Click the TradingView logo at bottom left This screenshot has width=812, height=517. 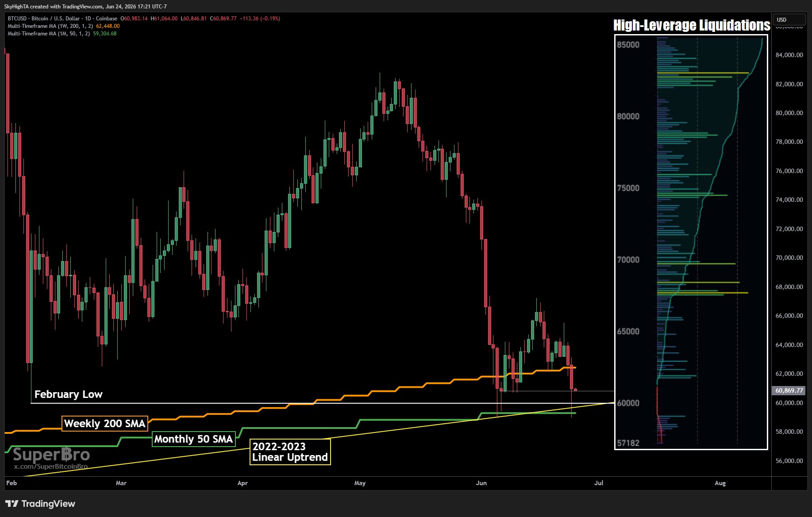click(40, 504)
